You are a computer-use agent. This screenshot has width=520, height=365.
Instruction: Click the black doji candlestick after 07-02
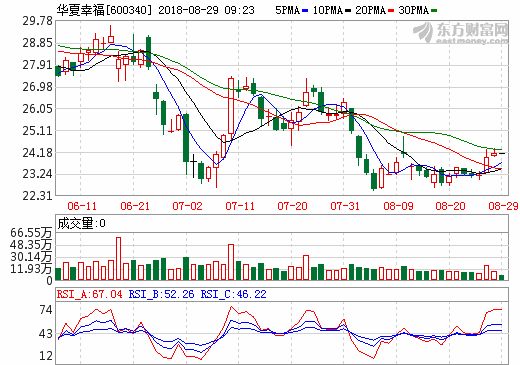pos(194,166)
